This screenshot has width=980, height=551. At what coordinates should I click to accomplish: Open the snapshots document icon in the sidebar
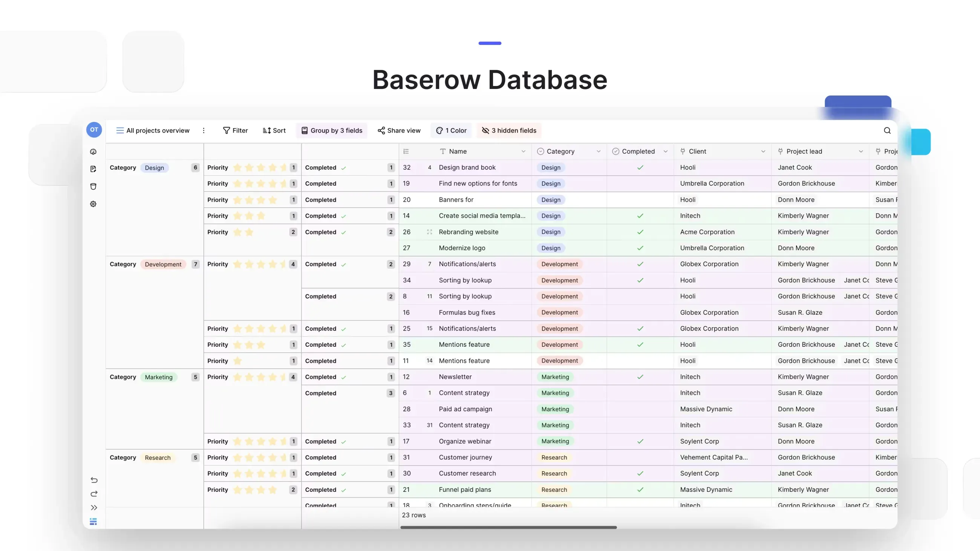tap(93, 169)
